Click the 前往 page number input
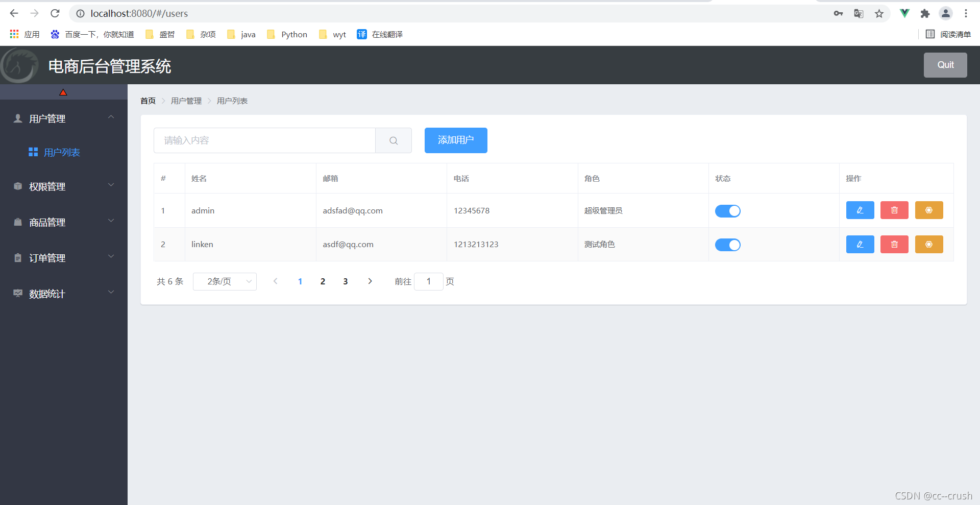Viewport: 980px width, 505px height. point(429,281)
